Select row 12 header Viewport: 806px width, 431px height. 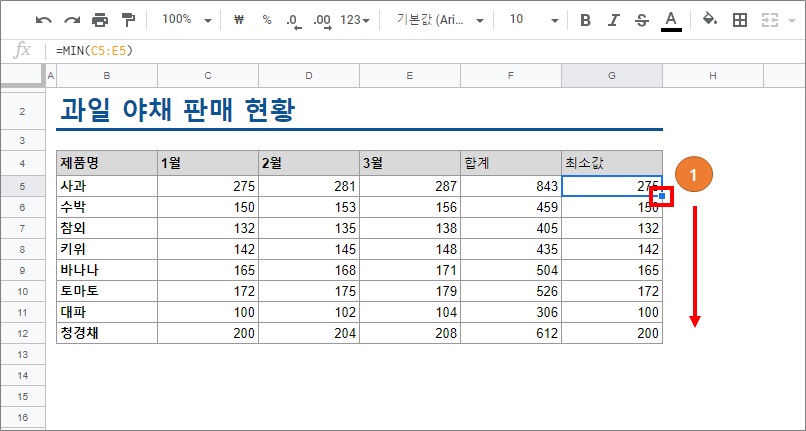(23, 333)
